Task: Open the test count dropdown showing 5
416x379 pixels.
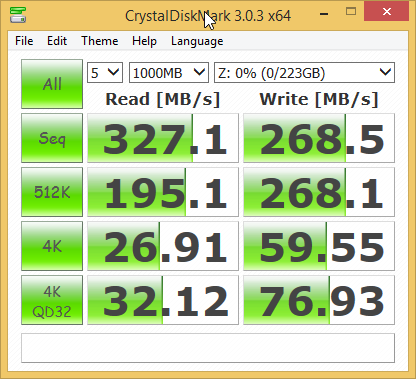Action: 105,72
